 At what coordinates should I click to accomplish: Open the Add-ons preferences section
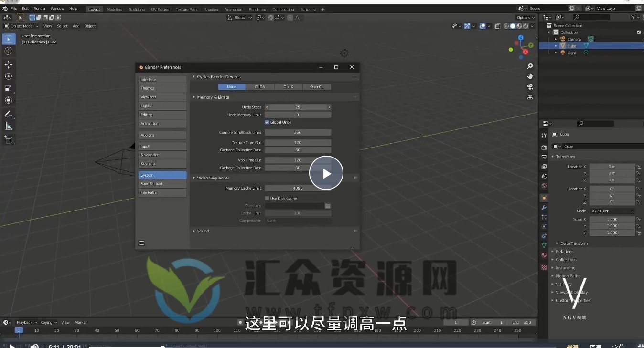[162, 135]
